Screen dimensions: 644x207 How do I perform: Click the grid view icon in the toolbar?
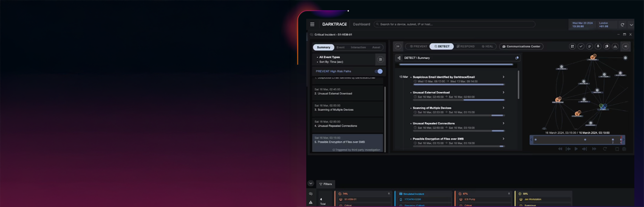coord(572,47)
